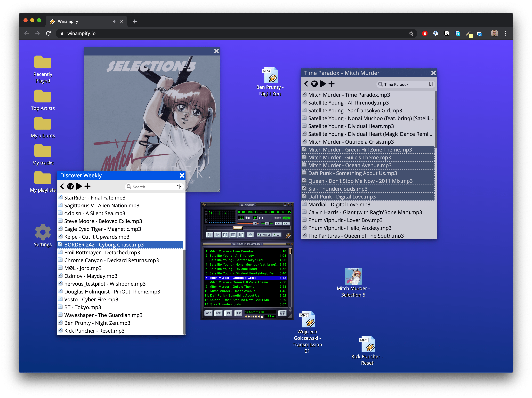Toggle Winamp repeat mode
Viewport: 532px width, 398px height.
point(277,235)
